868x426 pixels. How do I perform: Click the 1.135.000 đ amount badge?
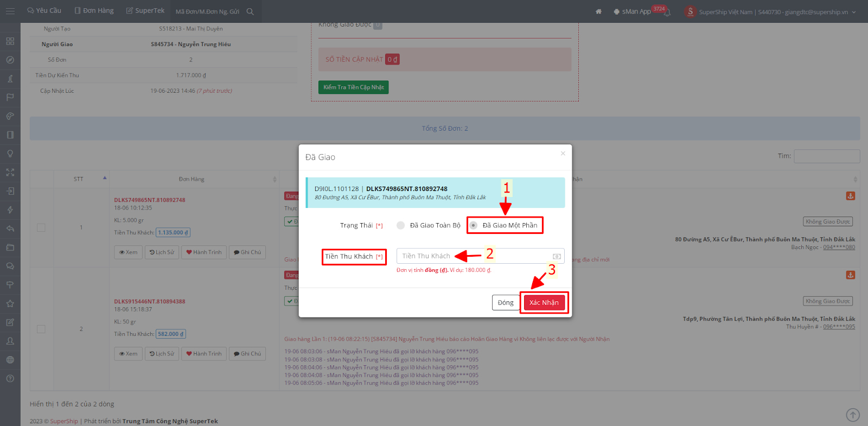click(x=173, y=233)
